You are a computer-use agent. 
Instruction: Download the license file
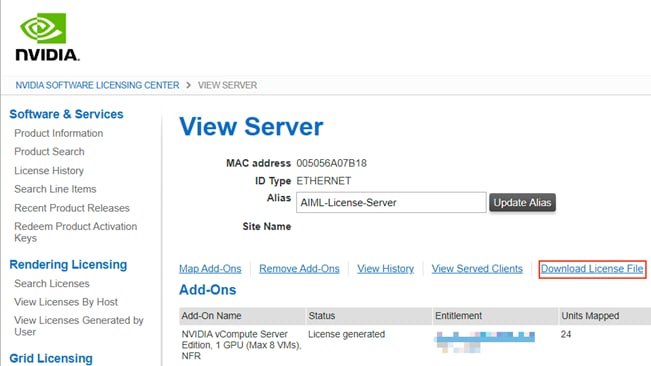[592, 268]
